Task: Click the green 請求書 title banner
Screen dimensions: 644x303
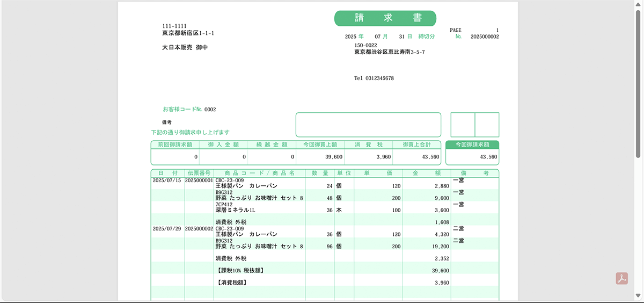Action: pyautogui.click(x=385, y=18)
